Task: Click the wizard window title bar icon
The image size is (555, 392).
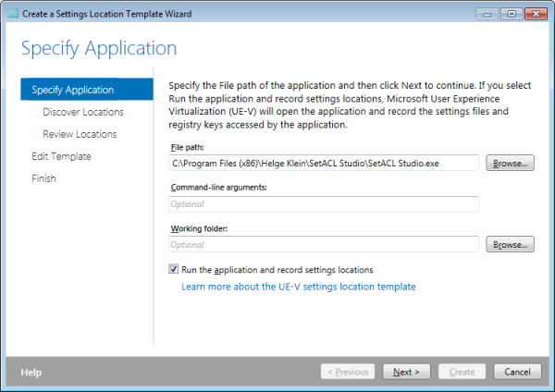Action: click(x=13, y=14)
